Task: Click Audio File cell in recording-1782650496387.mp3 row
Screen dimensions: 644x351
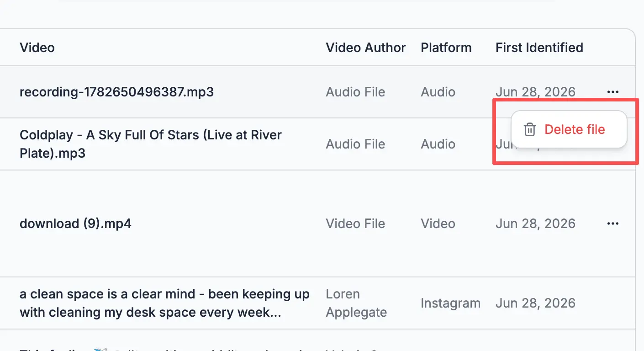Action: [x=355, y=92]
